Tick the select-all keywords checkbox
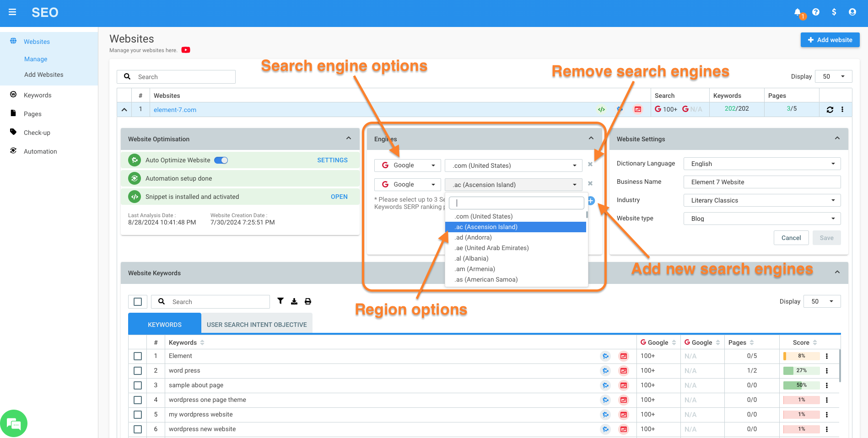The width and height of the screenshot is (868, 438). 138,302
